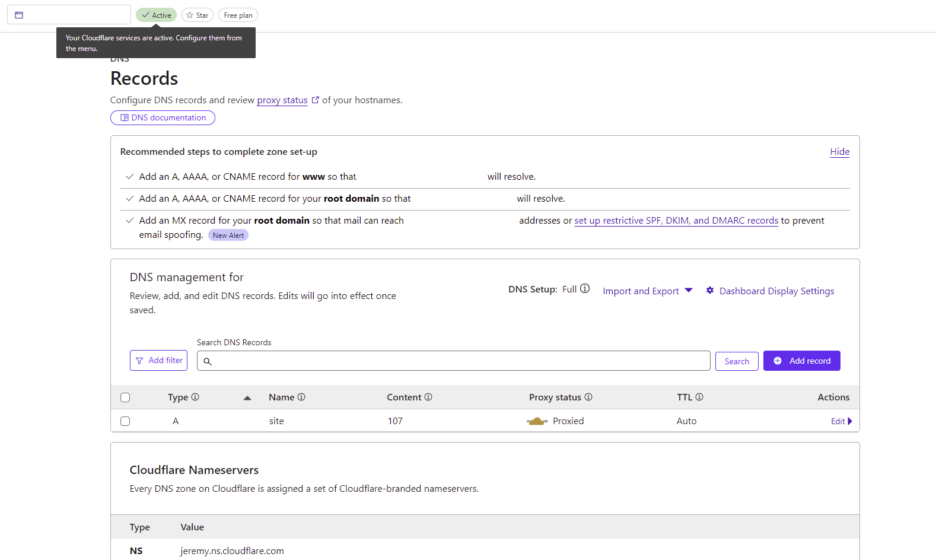Screen dimensions: 936x560
Task: Click the Add filter button
Action: (x=158, y=361)
